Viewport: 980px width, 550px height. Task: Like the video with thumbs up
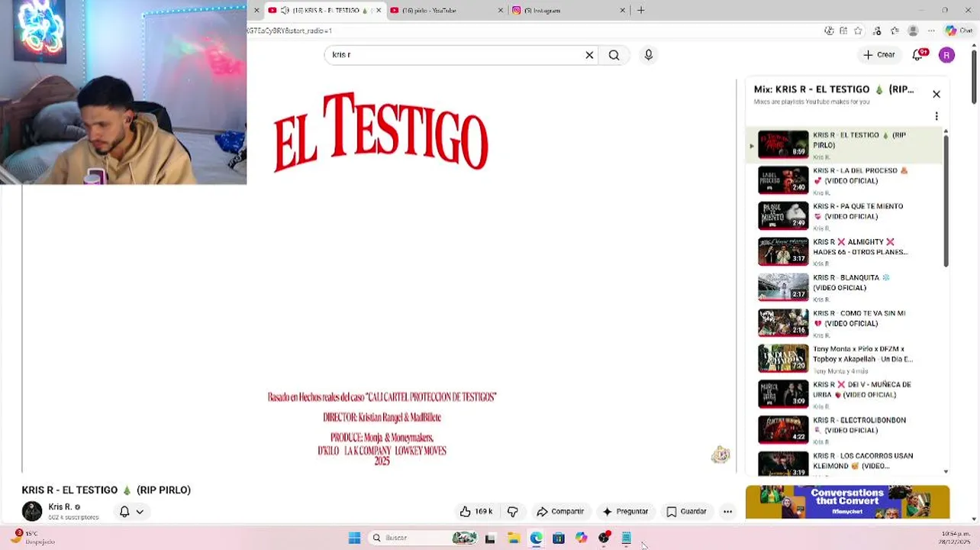[476, 512]
